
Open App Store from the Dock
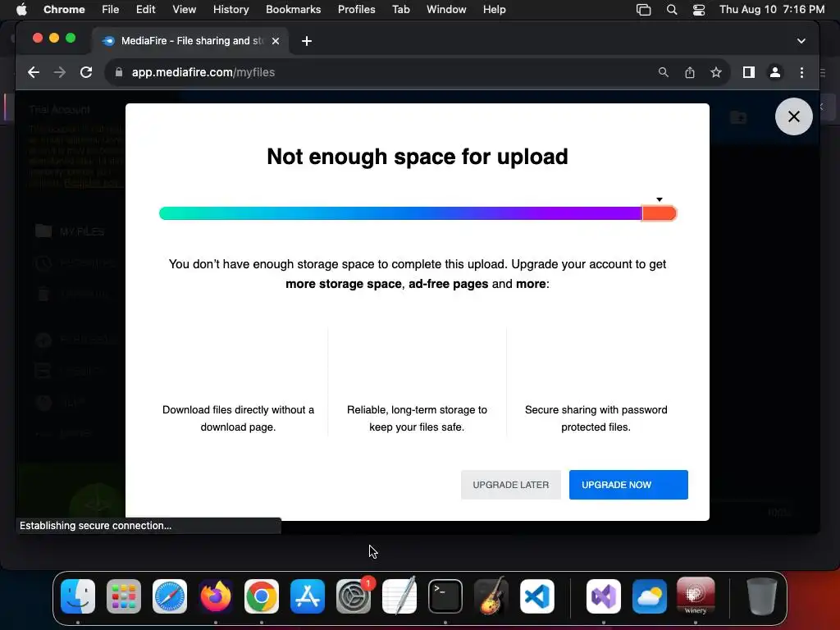click(x=308, y=596)
